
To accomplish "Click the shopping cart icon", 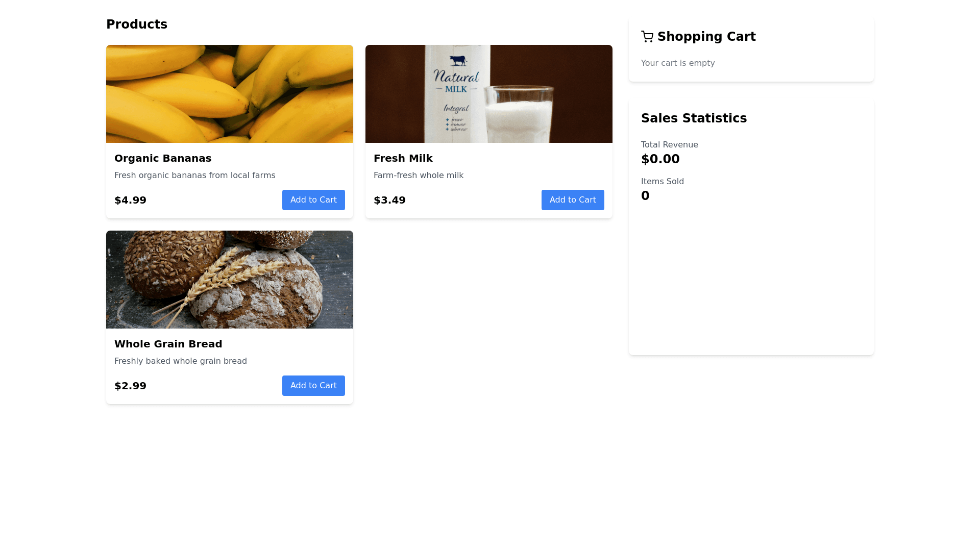I will [x=647, y=37].
